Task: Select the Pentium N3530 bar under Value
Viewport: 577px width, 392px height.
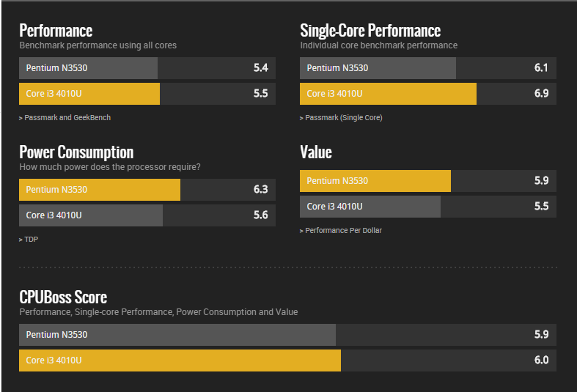Action: coord(427,181)
